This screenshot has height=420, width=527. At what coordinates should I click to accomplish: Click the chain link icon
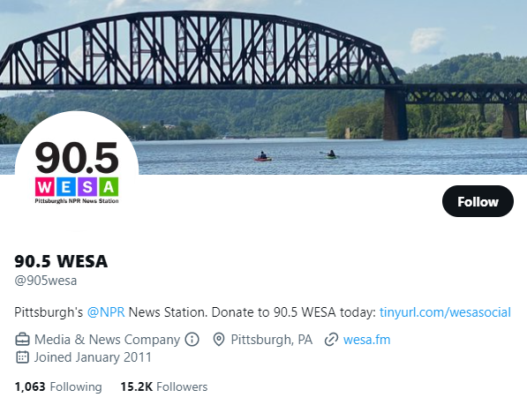(331, 340)
